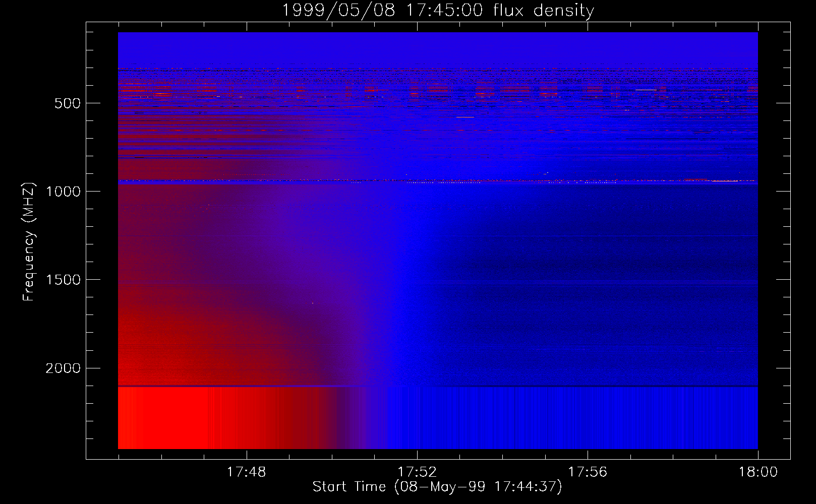Click the 17:52 time axis label
This screenshot has width=816, height=504.
[417, 472]
